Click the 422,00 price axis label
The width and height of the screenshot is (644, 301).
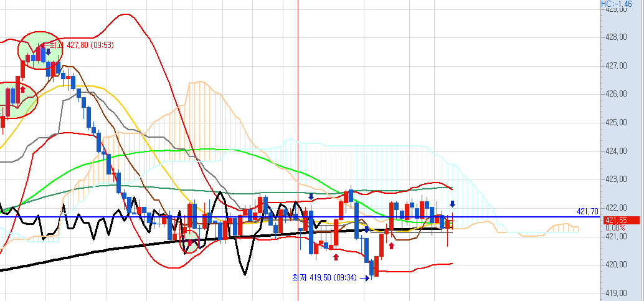pos(617,208)
